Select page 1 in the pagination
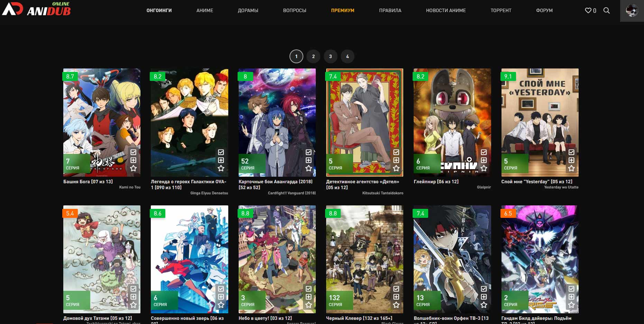 pos(296,56)
